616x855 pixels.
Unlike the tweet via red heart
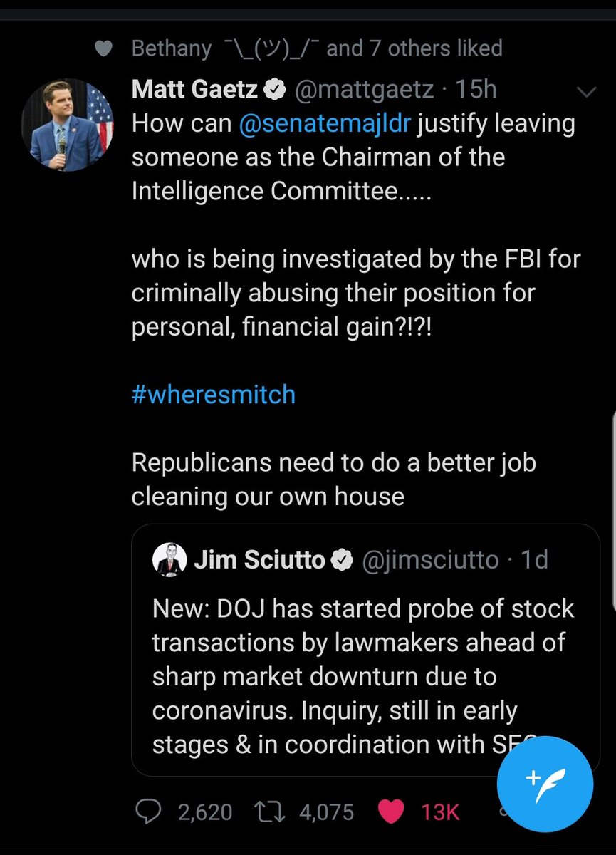click(x=392, y=811)
